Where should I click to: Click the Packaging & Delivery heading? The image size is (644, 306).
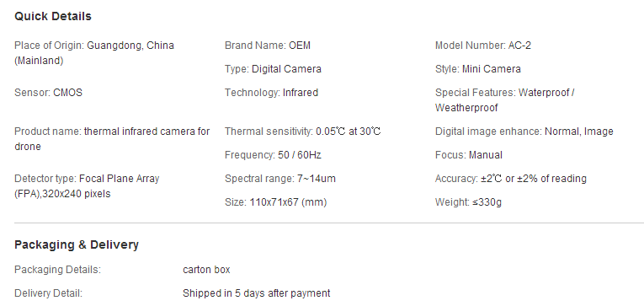coord(77,244)
